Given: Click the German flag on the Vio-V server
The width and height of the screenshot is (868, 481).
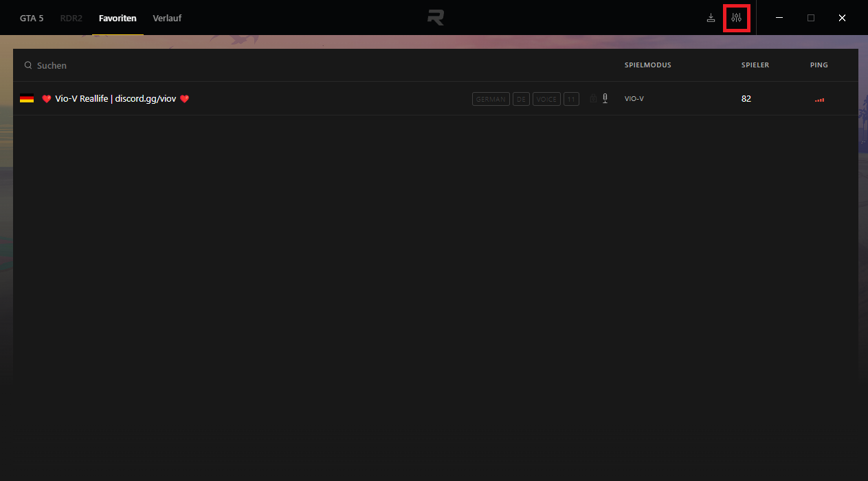Looking at the screenshot, I should point(27,99).
